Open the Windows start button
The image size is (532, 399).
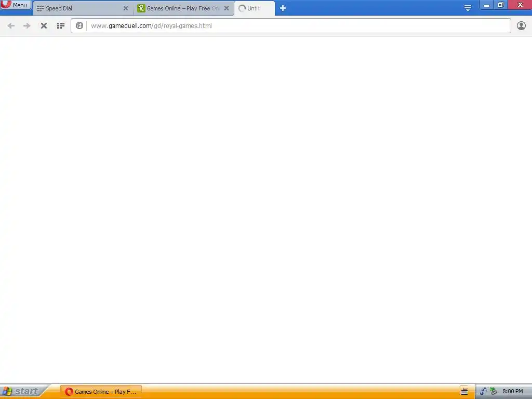pyautogui.click(x=24, y=392)
